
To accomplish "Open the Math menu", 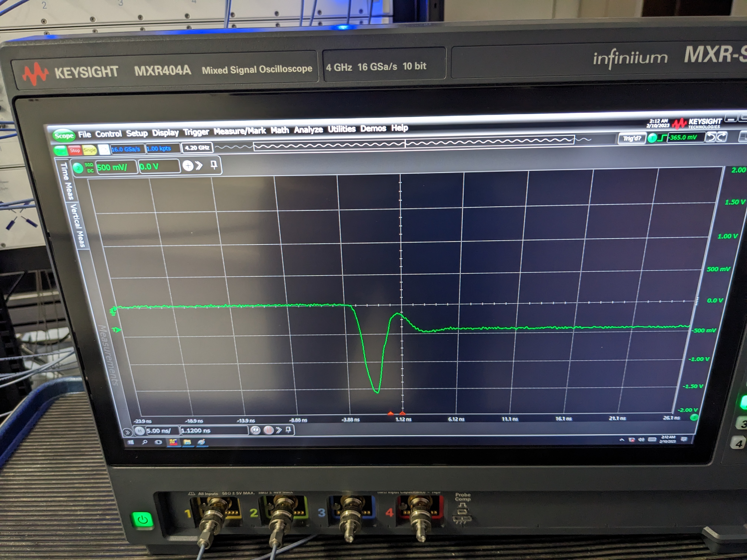I will coord(280,130).
